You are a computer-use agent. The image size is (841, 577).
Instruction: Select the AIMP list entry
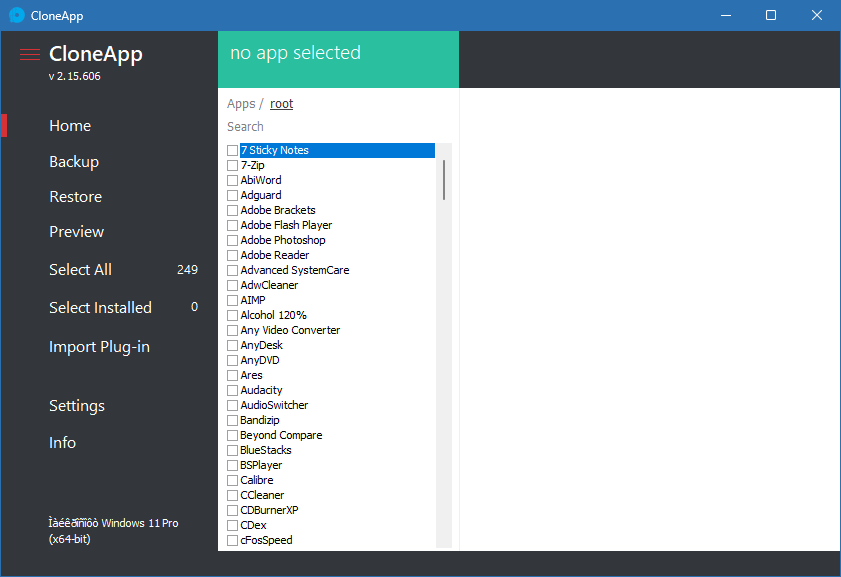253,300
